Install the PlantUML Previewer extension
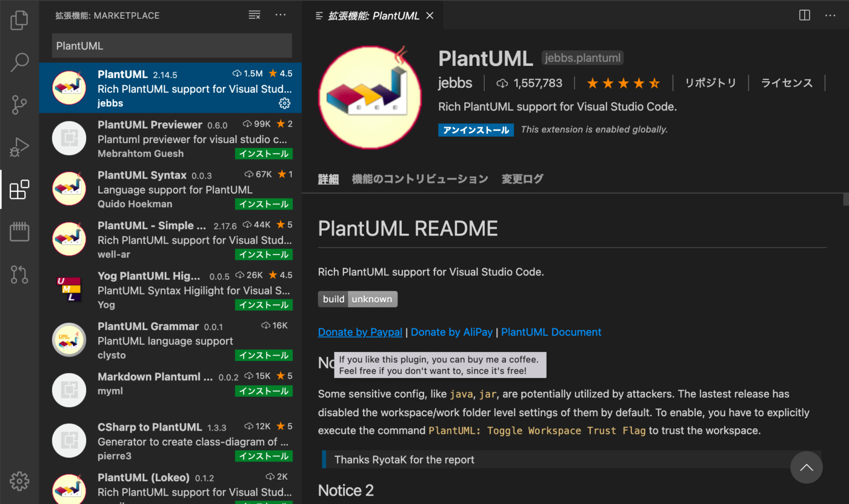 coord(264,154)
